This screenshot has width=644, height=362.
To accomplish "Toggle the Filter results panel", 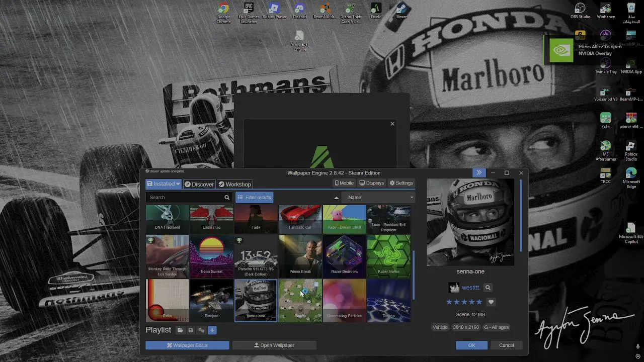I will (254, 198).
